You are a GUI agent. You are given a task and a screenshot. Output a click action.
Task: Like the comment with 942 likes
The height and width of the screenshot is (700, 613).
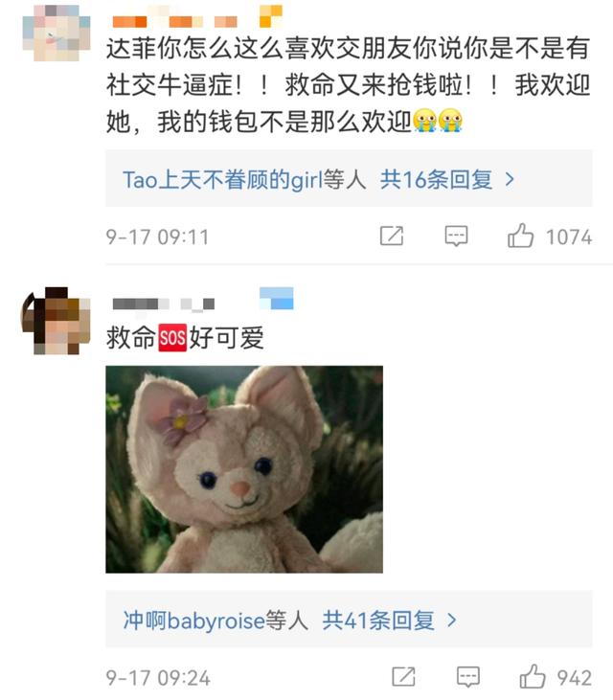(x=533, y=676)
